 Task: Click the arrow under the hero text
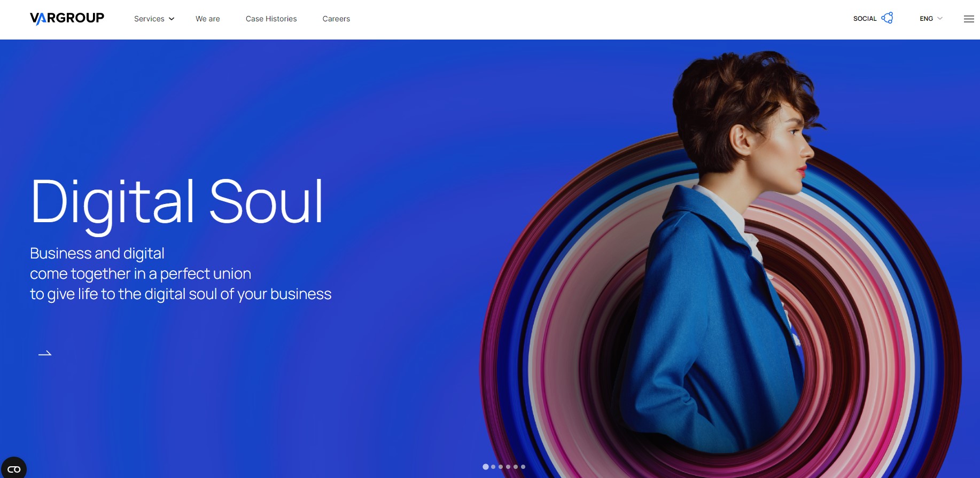click(x=45, y=353)
